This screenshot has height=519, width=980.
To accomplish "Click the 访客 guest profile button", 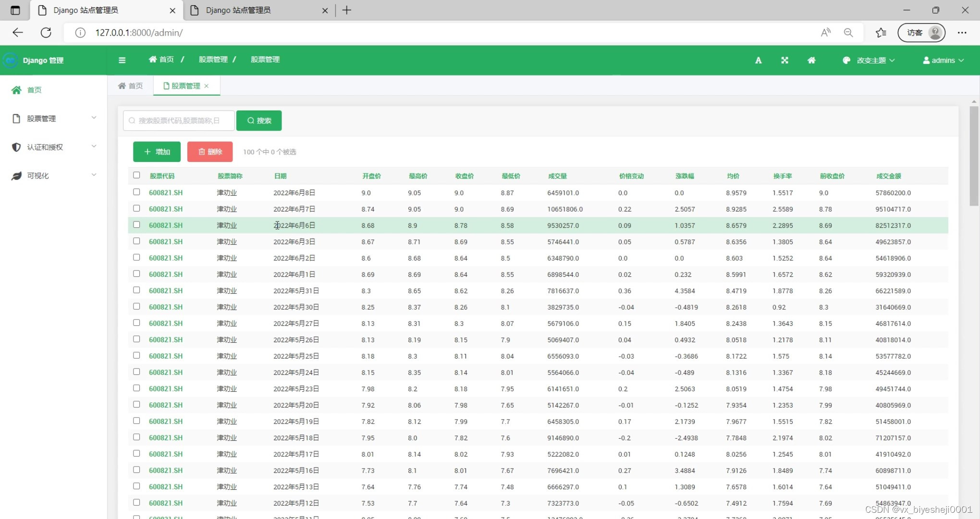I will [921, 33].
